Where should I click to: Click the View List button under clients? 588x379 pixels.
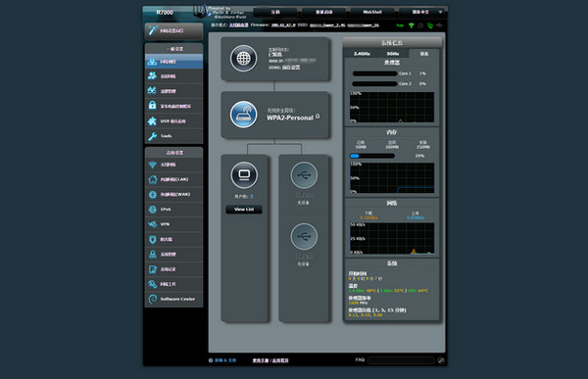(x=244, y=210)
